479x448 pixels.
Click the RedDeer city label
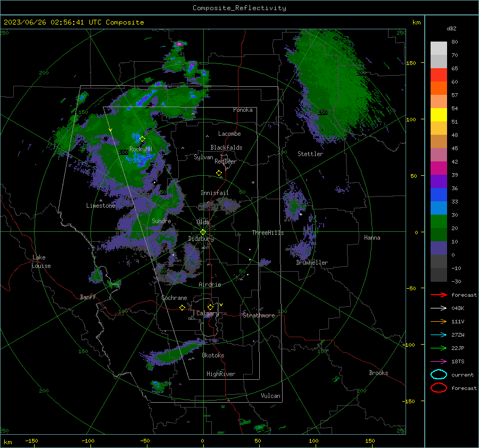tap(226, 161)
